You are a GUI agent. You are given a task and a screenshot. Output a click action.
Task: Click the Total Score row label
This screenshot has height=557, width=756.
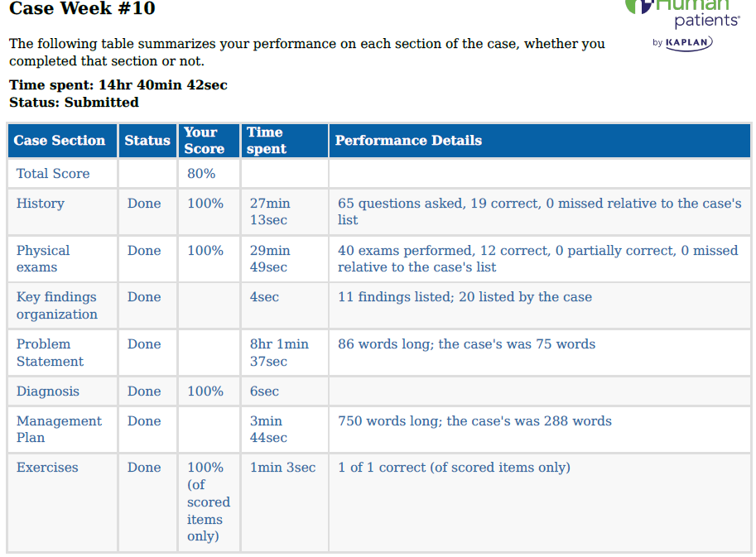pos(53,174)
